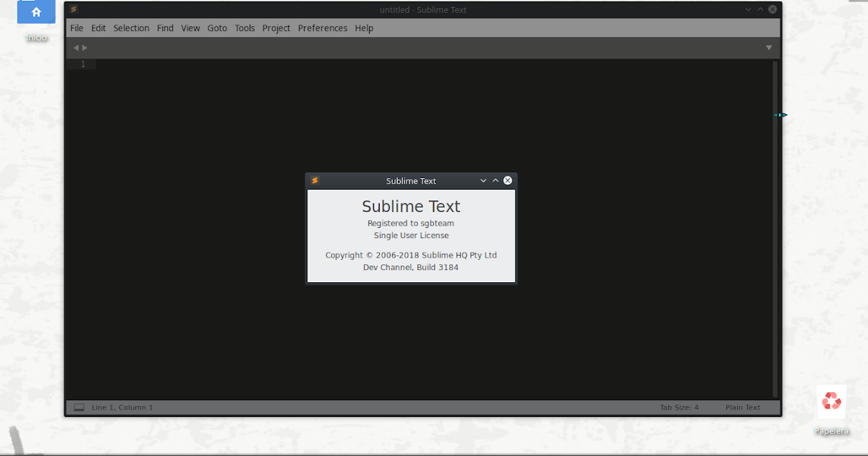Open the Project menu
Image resolution: width=868 pixels, height=456 pixels.
(276, 28)
